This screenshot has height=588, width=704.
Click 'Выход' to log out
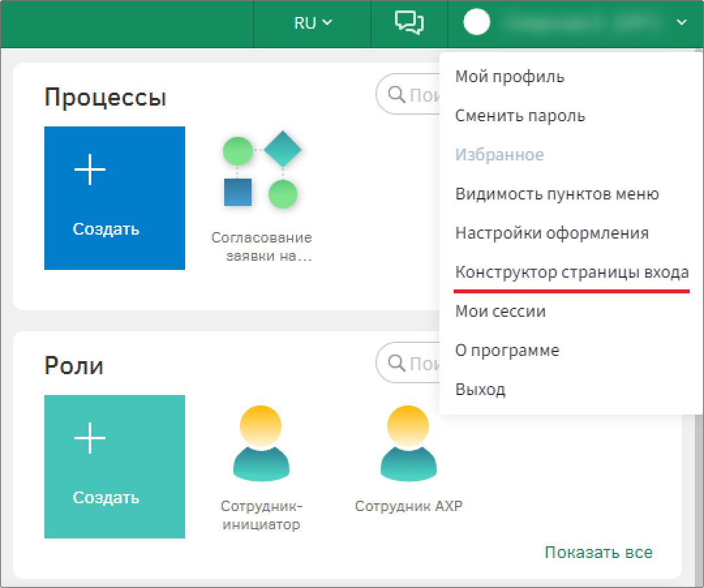point(480,389)
